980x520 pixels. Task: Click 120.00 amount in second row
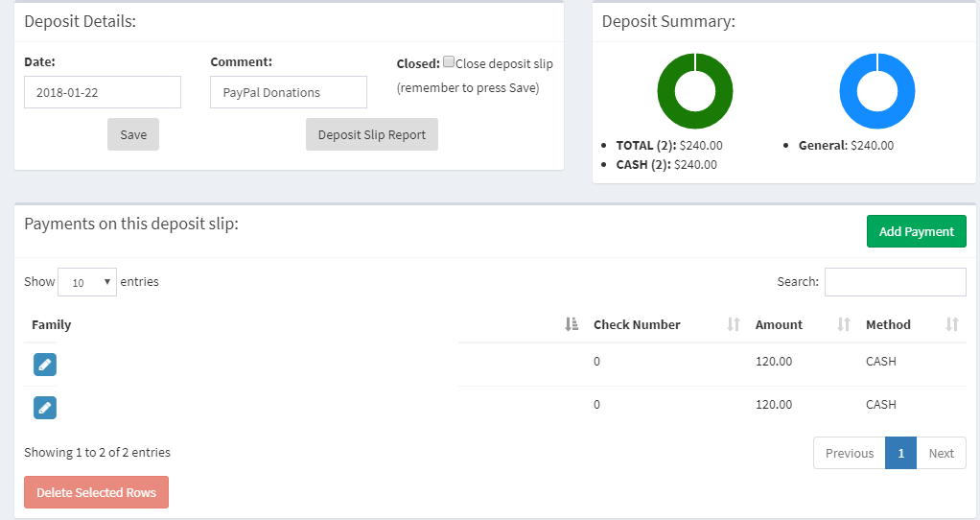[774, 404]
